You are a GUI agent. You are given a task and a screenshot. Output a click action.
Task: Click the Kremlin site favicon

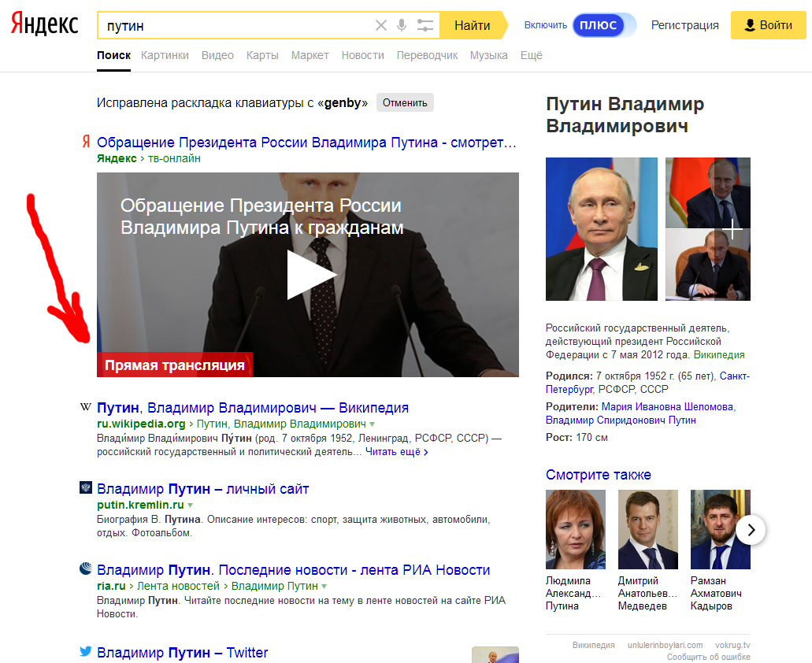[x=85, y=487]
